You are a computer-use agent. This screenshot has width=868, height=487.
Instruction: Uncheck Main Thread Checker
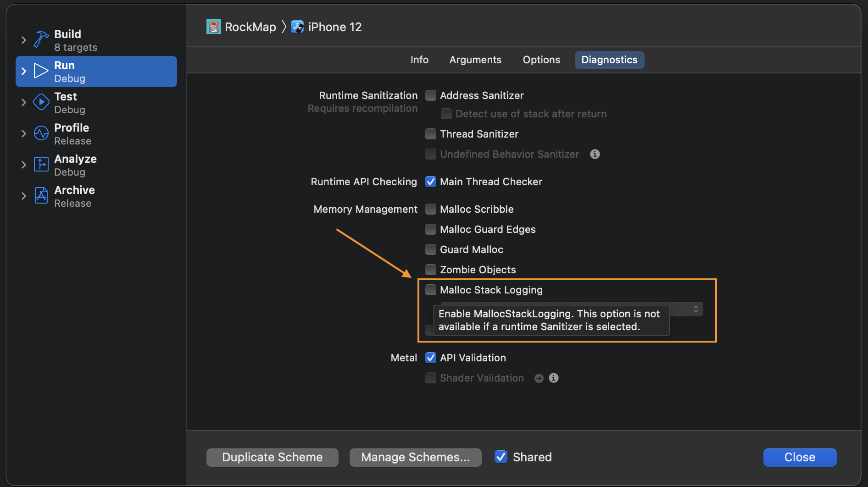[431, 182]
